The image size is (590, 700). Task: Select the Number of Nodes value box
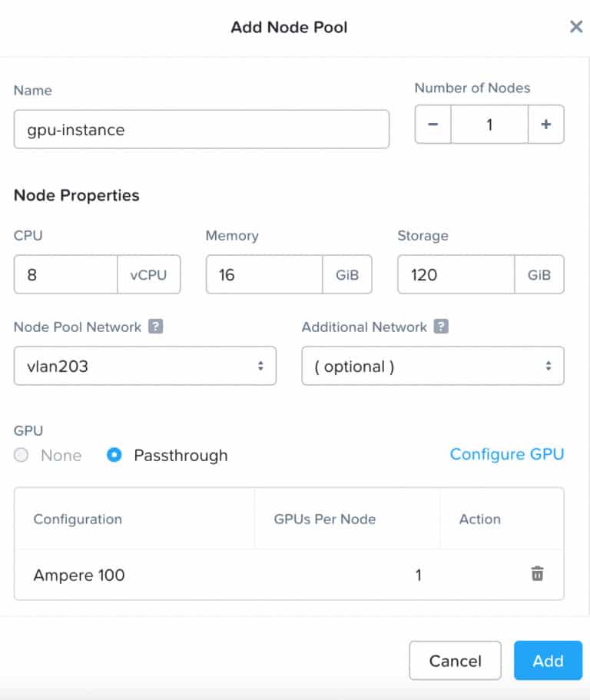tap(489, 124)
